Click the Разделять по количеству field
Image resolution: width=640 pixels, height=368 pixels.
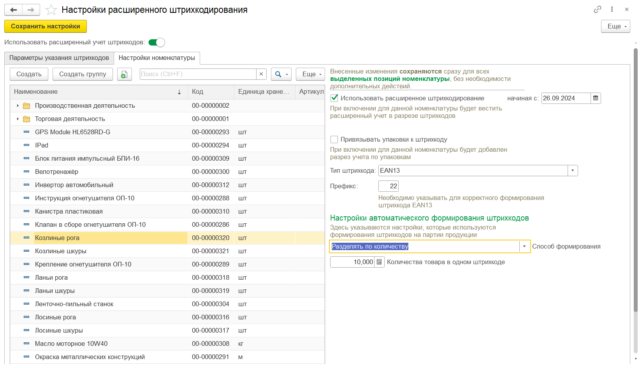(424, 246)
